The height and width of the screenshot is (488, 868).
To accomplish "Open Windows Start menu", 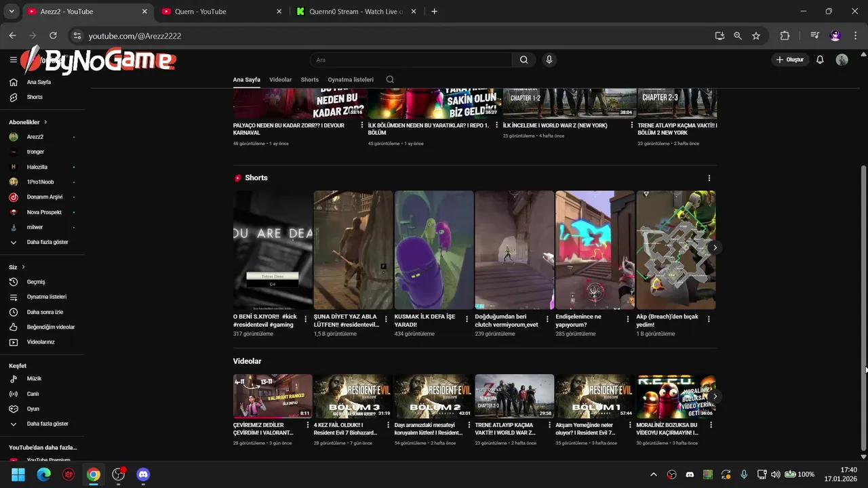I will 18,474.
